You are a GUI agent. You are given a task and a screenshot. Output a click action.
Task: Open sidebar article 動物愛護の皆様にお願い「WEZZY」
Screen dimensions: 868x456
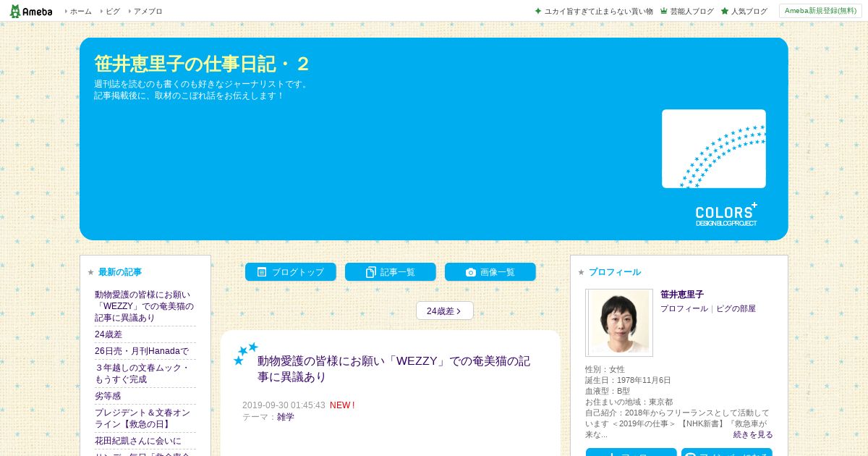145,306
